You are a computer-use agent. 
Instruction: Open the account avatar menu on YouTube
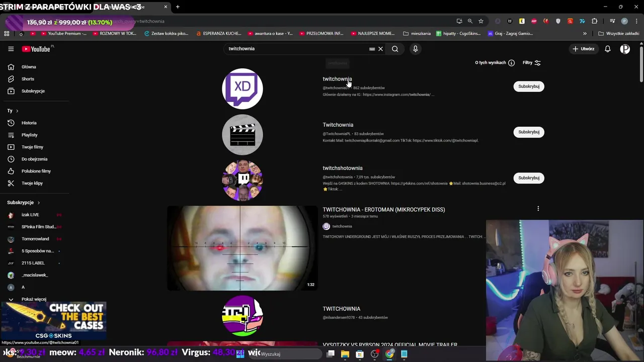[x=625, y=49]
